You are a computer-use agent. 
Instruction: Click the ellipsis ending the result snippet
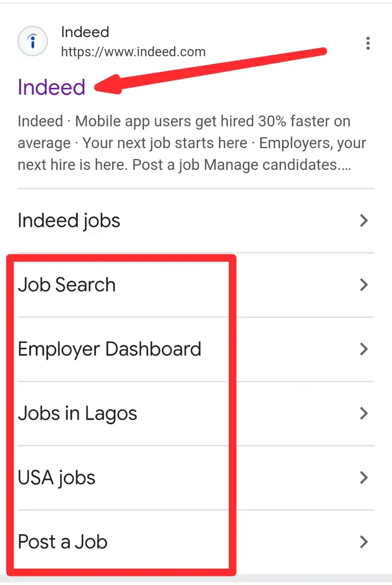pos(344,165)
